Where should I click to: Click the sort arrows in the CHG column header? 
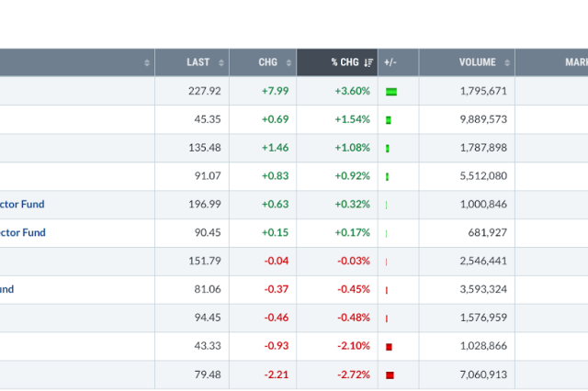coord(289,62)
